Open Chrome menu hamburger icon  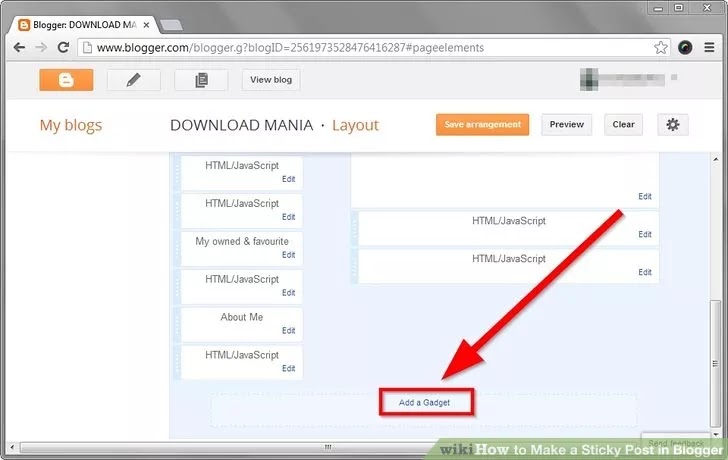[x=709, y=47]
